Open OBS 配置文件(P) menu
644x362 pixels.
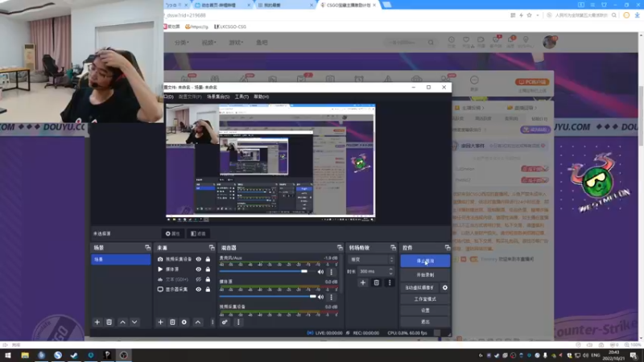(190, 97)
